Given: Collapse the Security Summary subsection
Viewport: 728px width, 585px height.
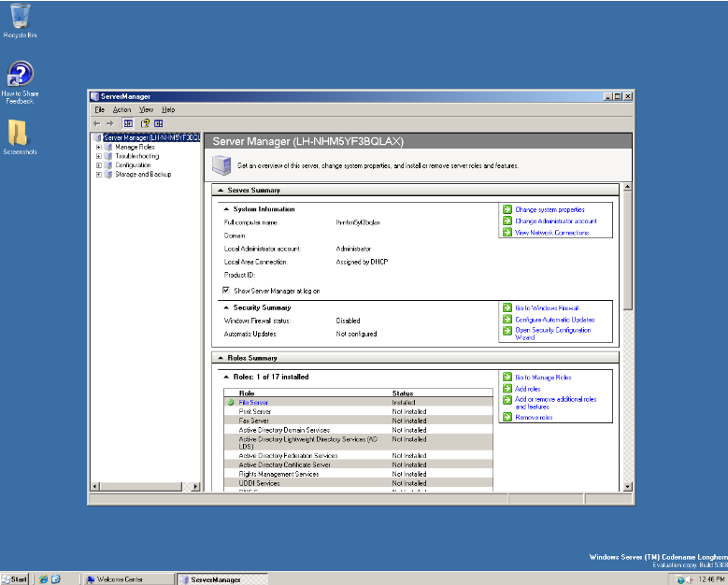Looking at the screenshot, I should point(226,307).
